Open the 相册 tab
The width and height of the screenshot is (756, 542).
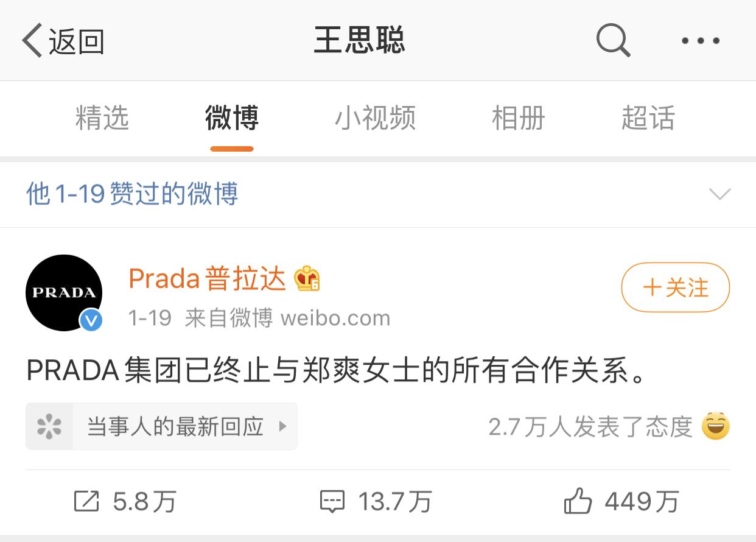point(518,118)
